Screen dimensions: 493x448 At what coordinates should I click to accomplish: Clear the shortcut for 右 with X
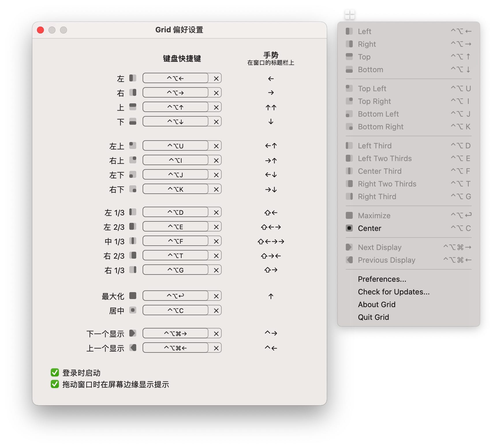216,93
